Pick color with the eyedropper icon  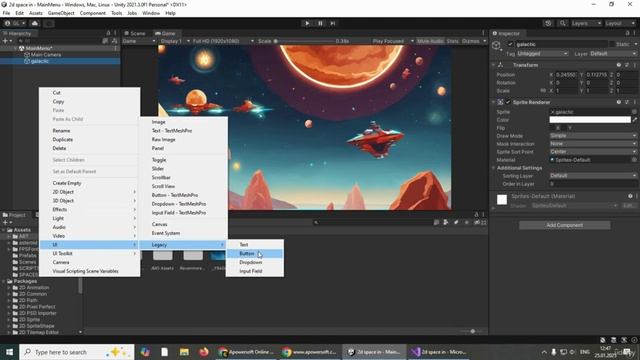[635, 120]
